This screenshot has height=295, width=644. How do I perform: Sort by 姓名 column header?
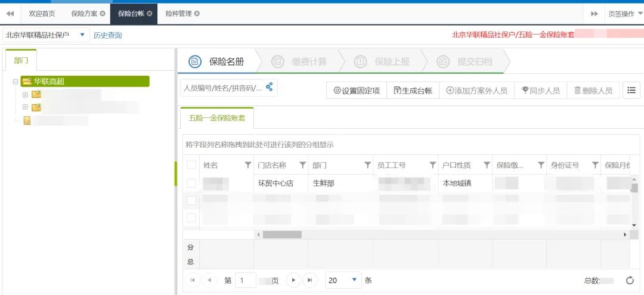tap(210, 165)
